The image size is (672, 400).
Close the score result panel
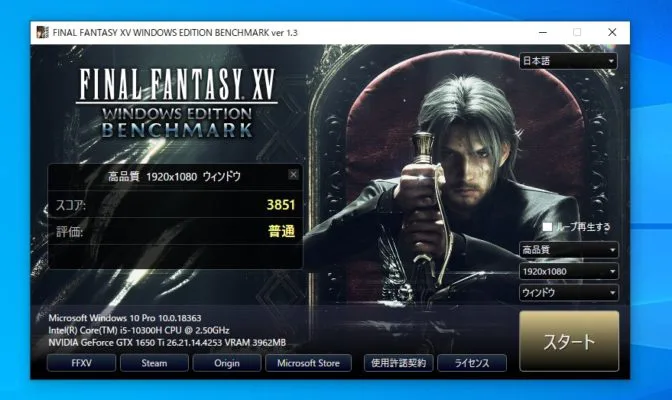[293, 174]
